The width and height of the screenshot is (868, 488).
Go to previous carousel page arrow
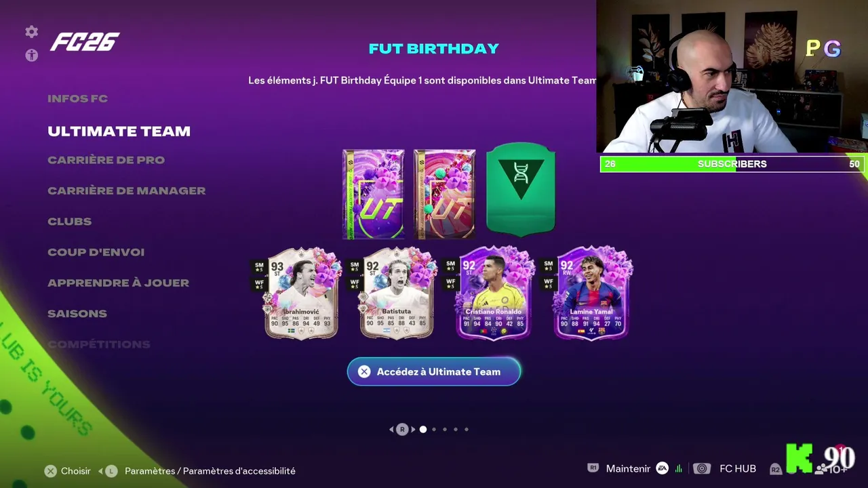click(391, 429)
